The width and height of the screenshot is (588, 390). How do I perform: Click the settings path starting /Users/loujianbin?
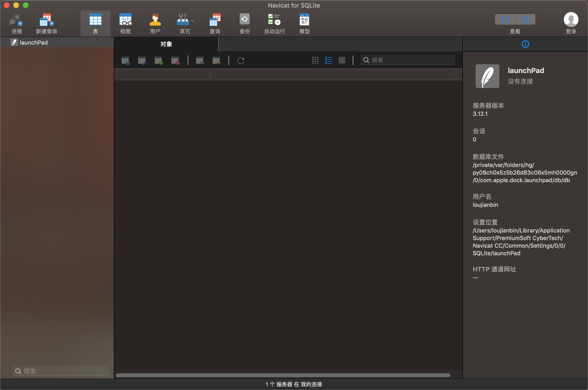tap(521, 242)
